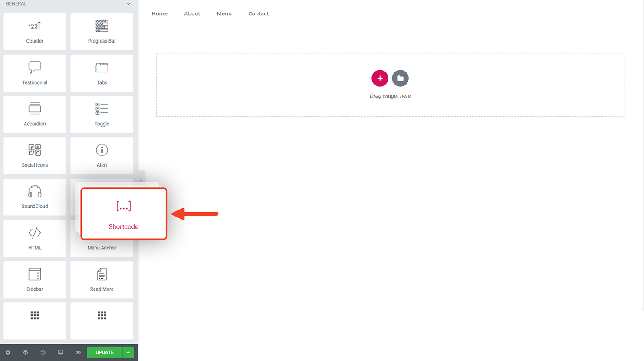Pick the Sidebar widget
This screenshot has height=361, width=644.
[x=35, y=280]
